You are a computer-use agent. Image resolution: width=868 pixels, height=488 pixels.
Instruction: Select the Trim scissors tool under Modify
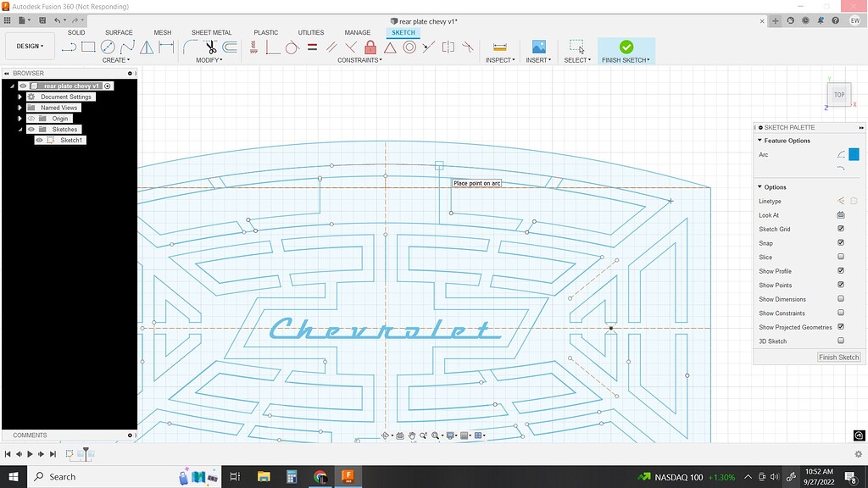pyautogui.click(x=209, y=47)
